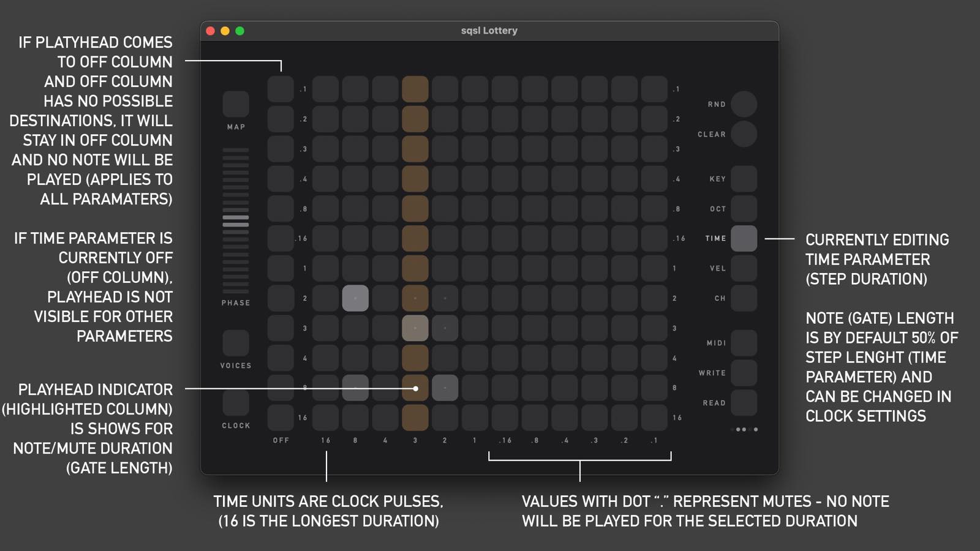Image resolution: width=980 pixels, height=551 pixels.
Task: Select the highlighted TIME parameter button
Action: [744, 239]
